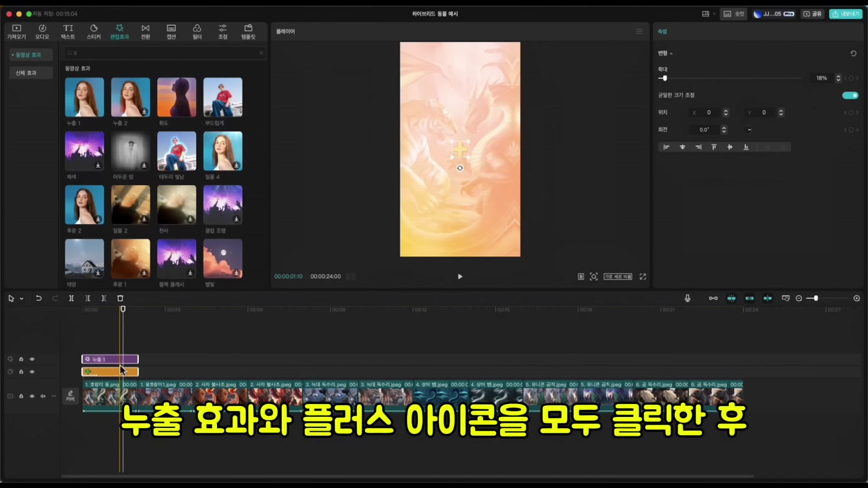Align the clip to the bottom edge
Screen dimensions: 868x488
pyautogui.click(x=746, y=147)
